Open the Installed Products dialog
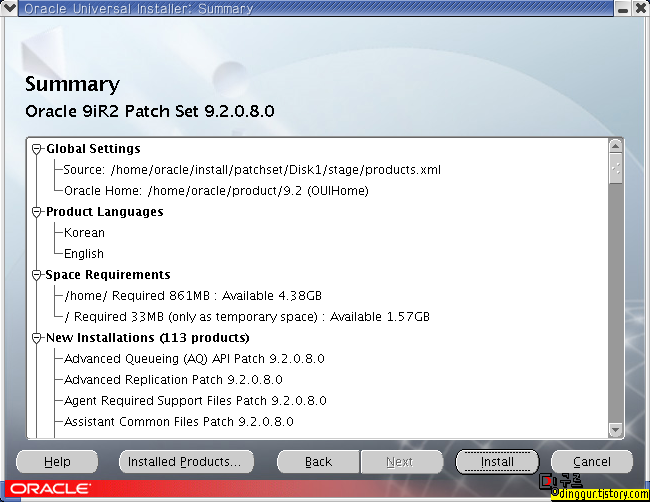The image size is (650, 502). click(x=186, y=462)
